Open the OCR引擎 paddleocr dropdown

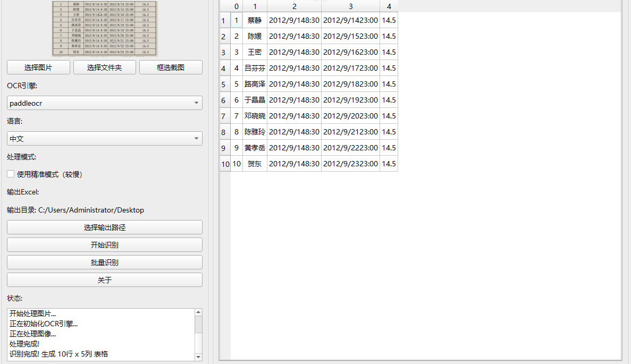104,103
